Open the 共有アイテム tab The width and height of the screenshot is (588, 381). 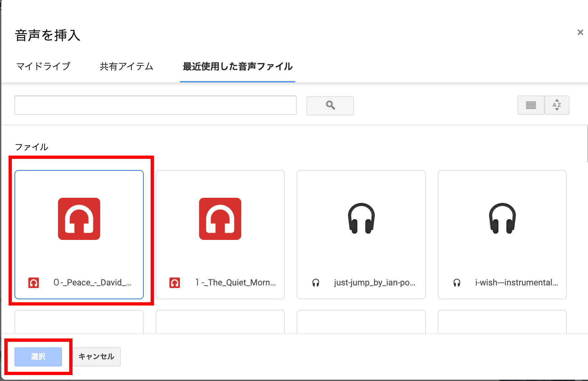point(127,66)
